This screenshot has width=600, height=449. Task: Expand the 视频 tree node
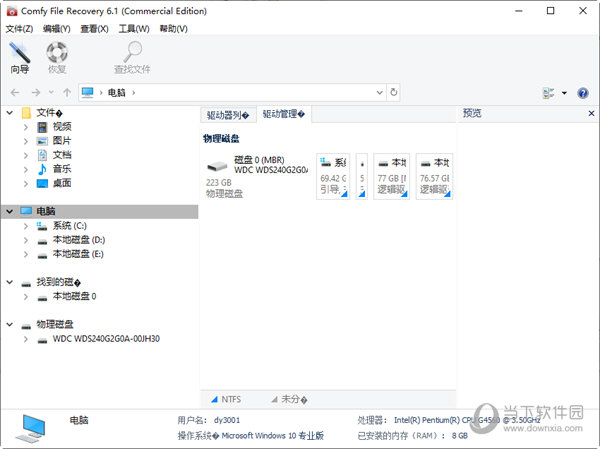tap(26, 127)
